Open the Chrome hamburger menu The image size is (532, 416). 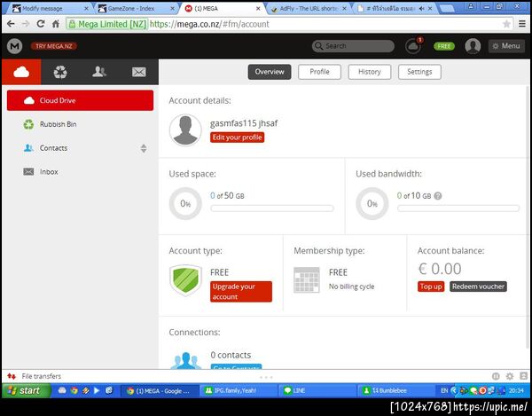522,24
